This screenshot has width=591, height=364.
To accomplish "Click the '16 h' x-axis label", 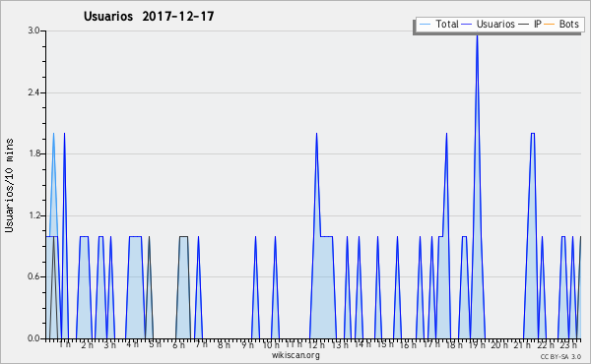I will coord(408,344).
